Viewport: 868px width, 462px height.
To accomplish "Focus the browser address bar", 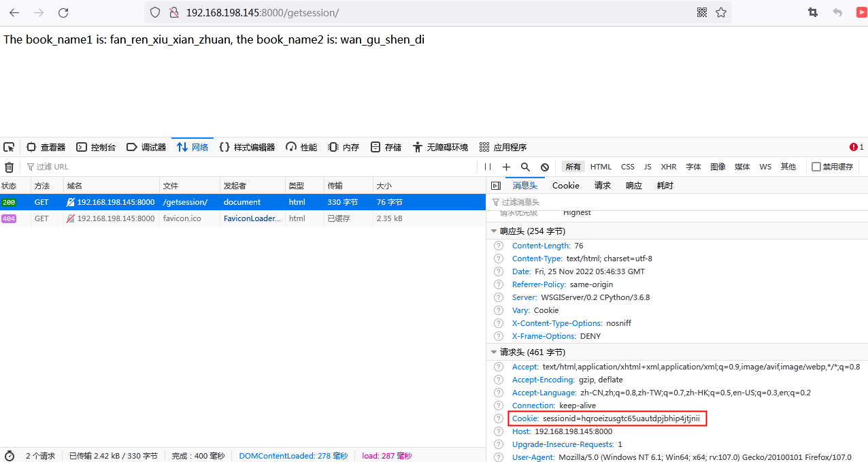I will (x=437, y=12).
